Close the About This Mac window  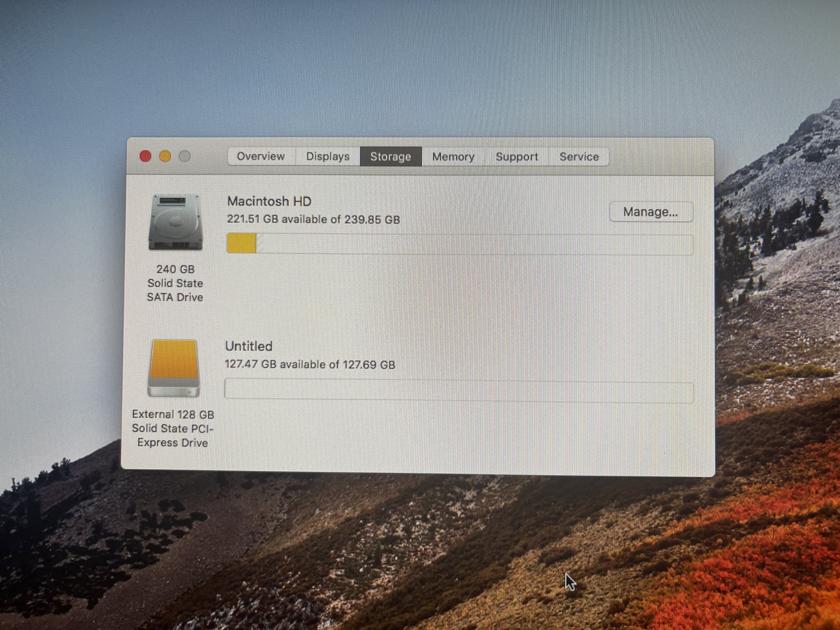(x=145, y=156)
